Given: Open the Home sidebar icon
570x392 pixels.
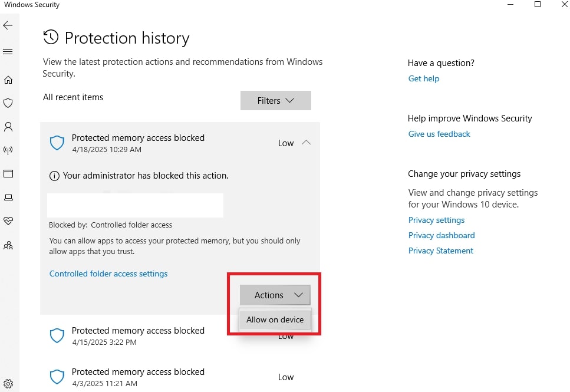Looking at the screenshot, I should [8, 80].
